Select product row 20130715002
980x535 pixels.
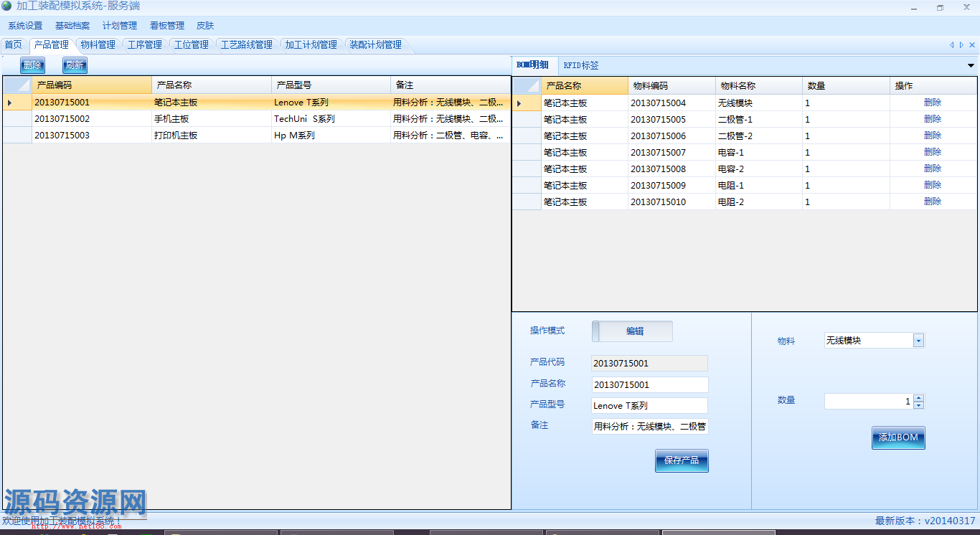pos(257,119)
